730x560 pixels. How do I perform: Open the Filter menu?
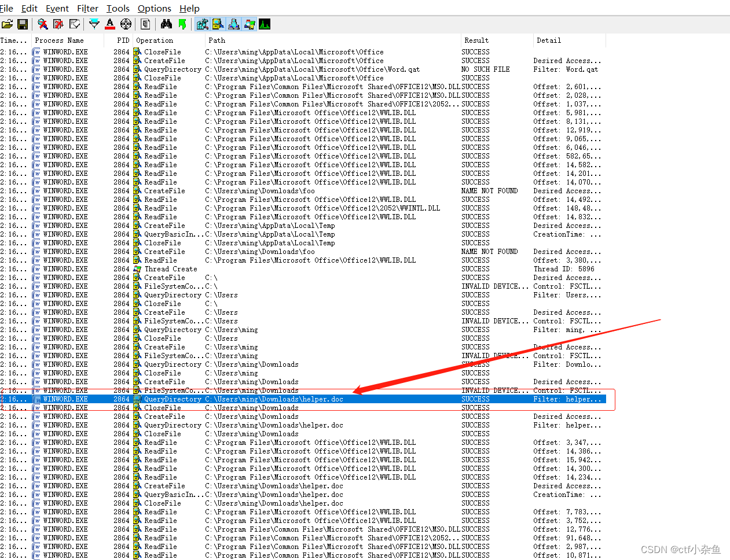pyautogui.click(x=88, y=9)
